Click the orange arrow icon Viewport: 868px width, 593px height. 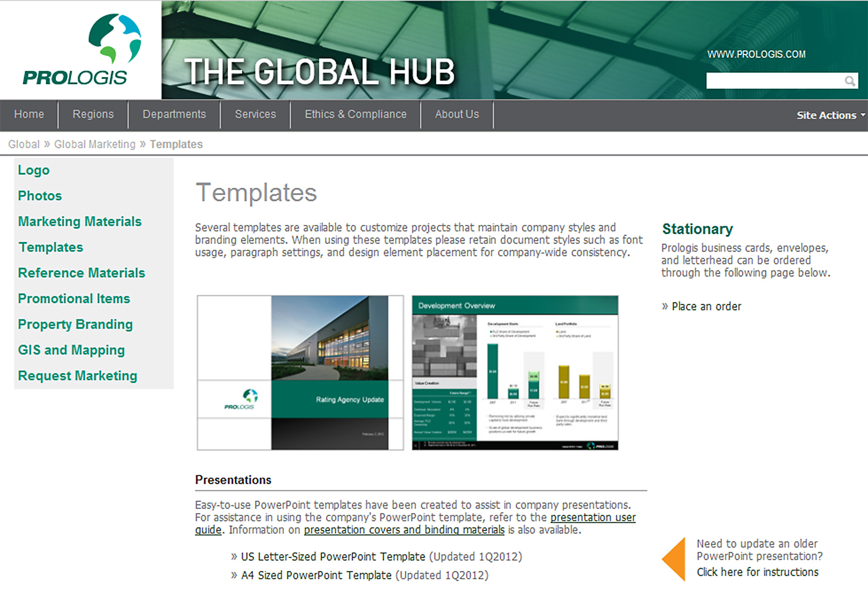pyautogui.click(x=674, y=559)
